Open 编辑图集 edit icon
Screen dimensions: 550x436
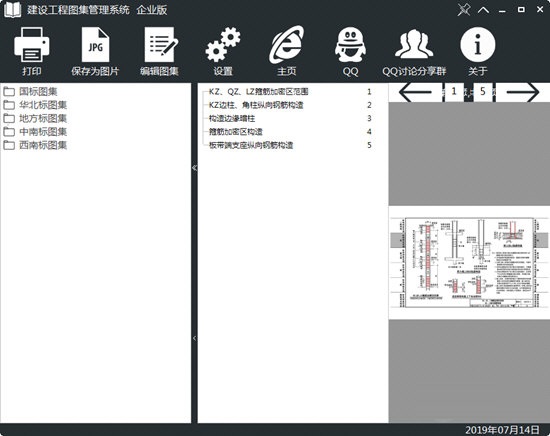tap(160, 45)
